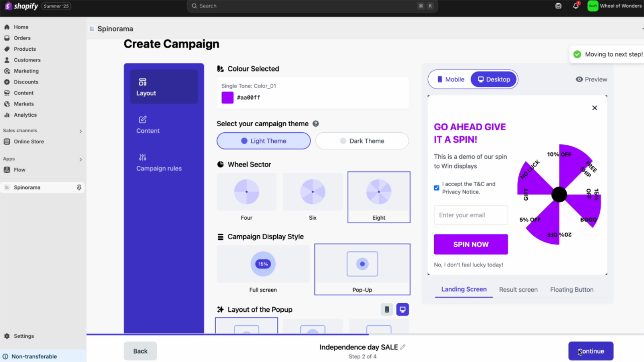The height and width of the screenshot is (362, 644).
Task: Click the Preview eye icon
Action: tap(580, 79)
